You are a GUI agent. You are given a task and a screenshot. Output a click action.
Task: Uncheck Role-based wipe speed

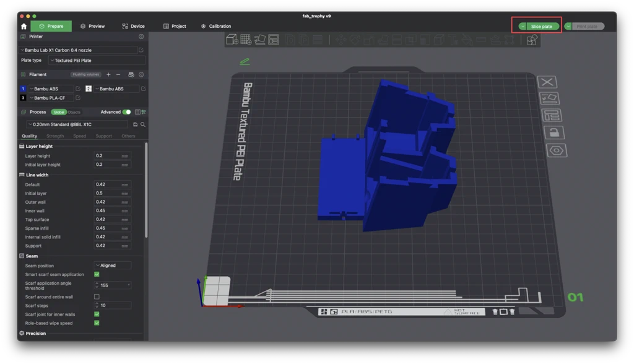[97, 323]
